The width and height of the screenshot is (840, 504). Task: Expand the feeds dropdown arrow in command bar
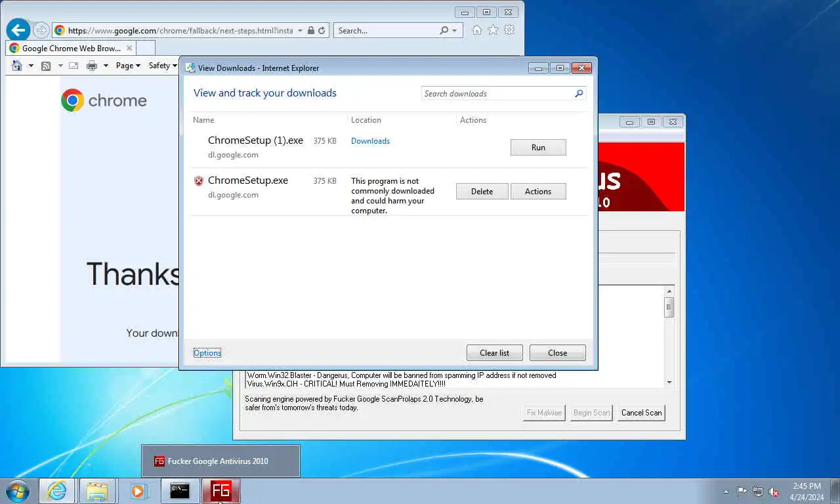pos(60,66)
